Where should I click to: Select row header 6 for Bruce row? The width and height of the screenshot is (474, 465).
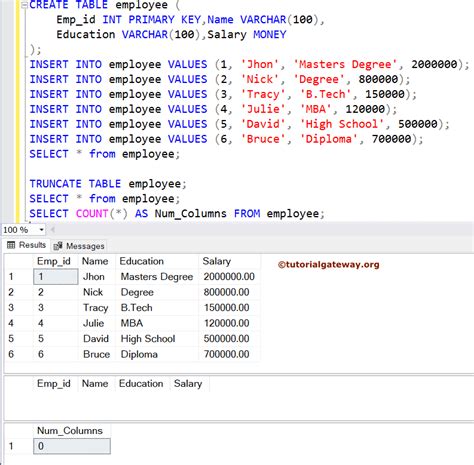(18, 354)
